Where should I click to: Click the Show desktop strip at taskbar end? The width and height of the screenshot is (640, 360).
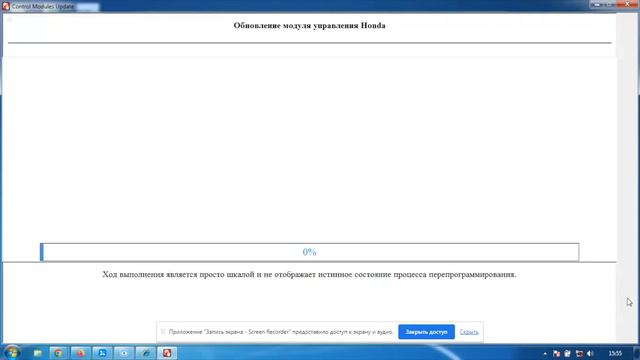point(637,353)
